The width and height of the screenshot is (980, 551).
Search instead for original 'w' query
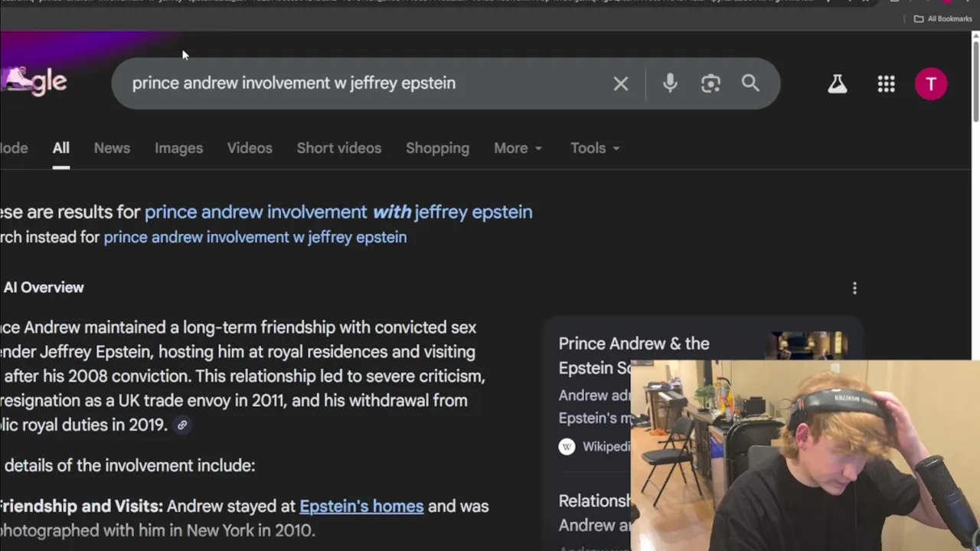(x=255, y=237)
